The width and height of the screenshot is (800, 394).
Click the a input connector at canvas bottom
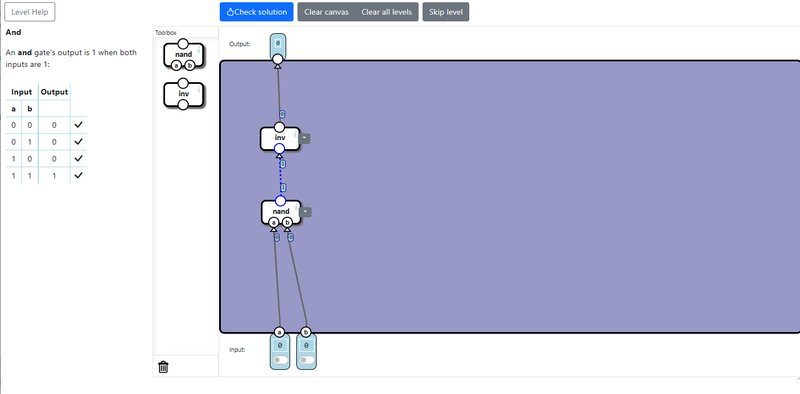279,332
